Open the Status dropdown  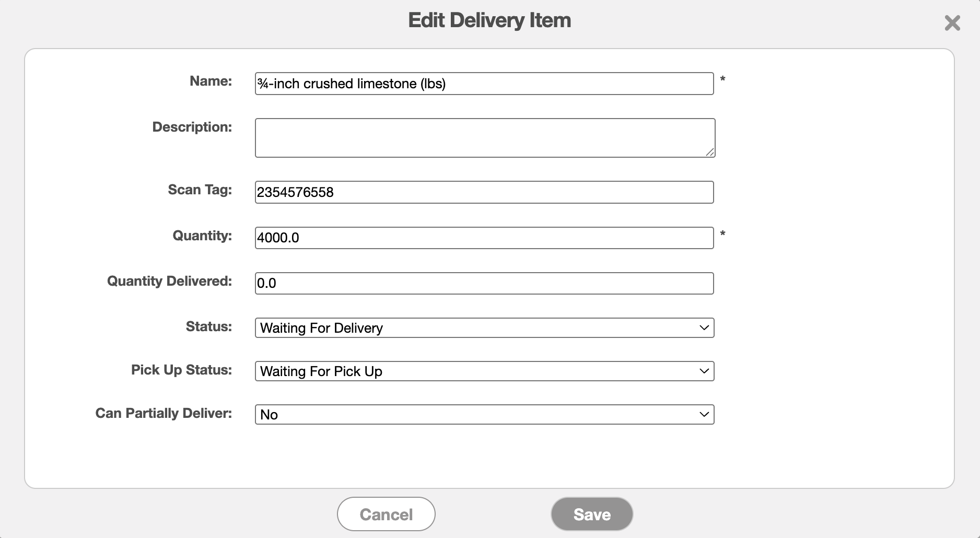[484, 328]
